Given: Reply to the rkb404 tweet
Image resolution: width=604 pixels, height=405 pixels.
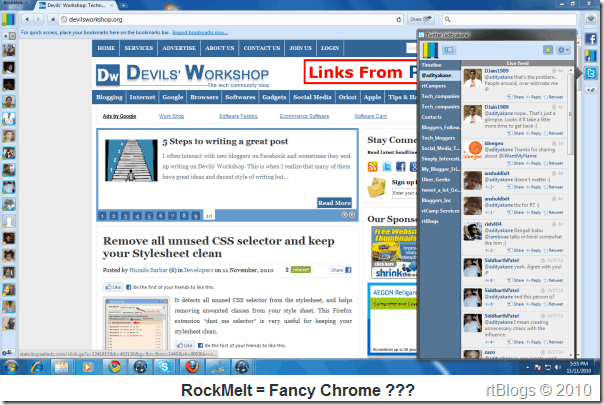Looking at the screenshot, I should click(x=534, y=250).
